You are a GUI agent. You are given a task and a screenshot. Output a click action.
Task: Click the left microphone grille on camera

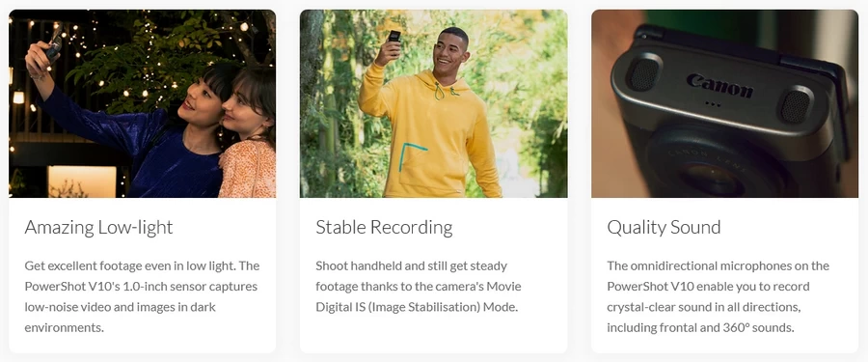(644, 74)
